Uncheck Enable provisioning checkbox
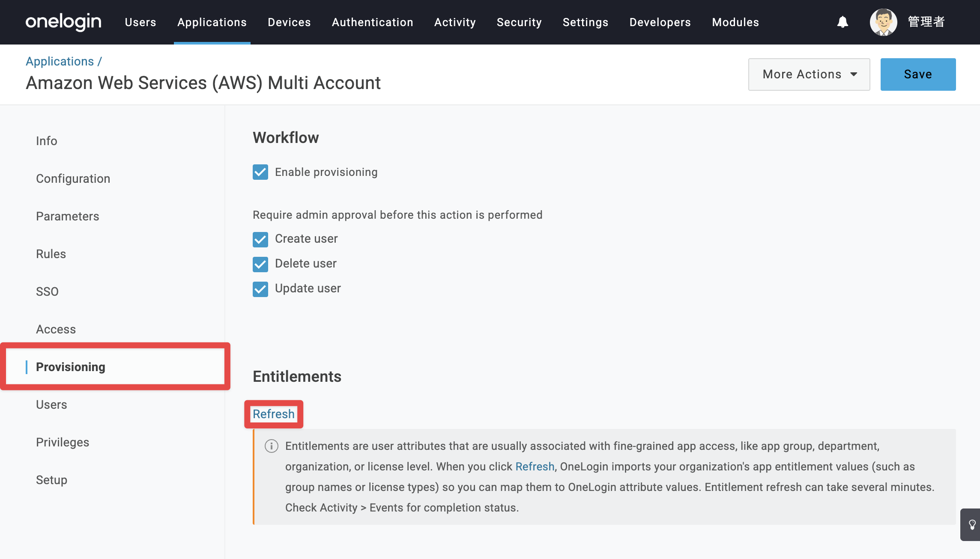The height and width of the screenshot is (559, 980). tap(260, 172)
